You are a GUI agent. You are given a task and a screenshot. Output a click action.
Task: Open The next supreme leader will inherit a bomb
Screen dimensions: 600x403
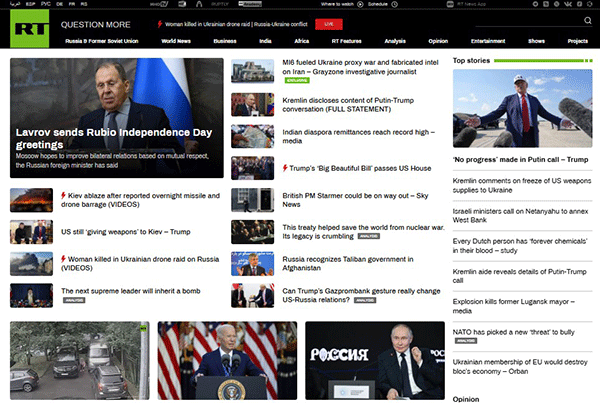pyautogui.click(x=130, y=291)
